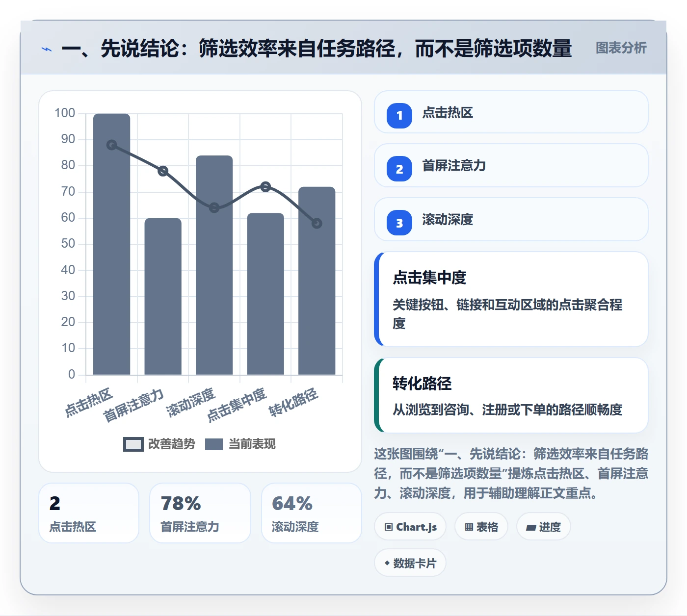Click the 64% 滚动深度 stat card
This screenshot has width=687, height=616.
[x=312, y=513]
